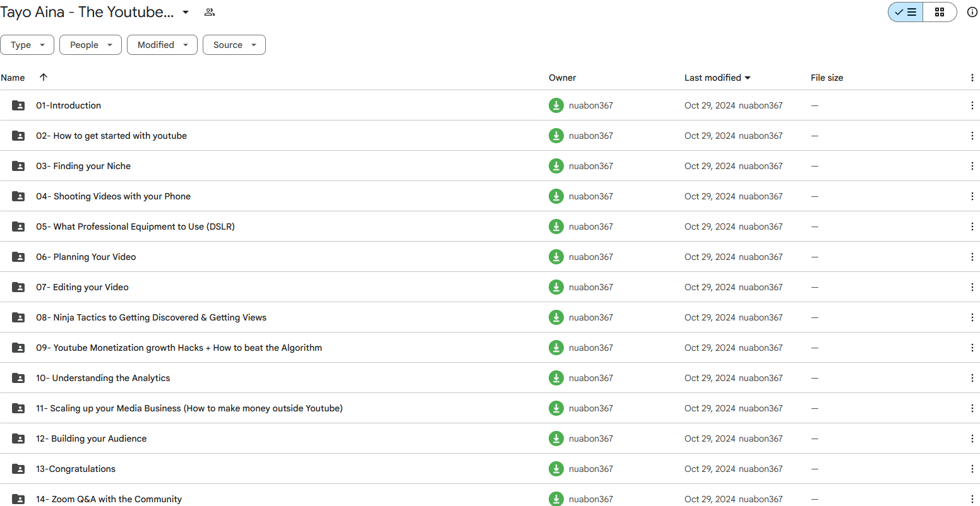Reverse sort direction using Name arrow
This screenshot has width=980, height=506.
click(44, 77)
